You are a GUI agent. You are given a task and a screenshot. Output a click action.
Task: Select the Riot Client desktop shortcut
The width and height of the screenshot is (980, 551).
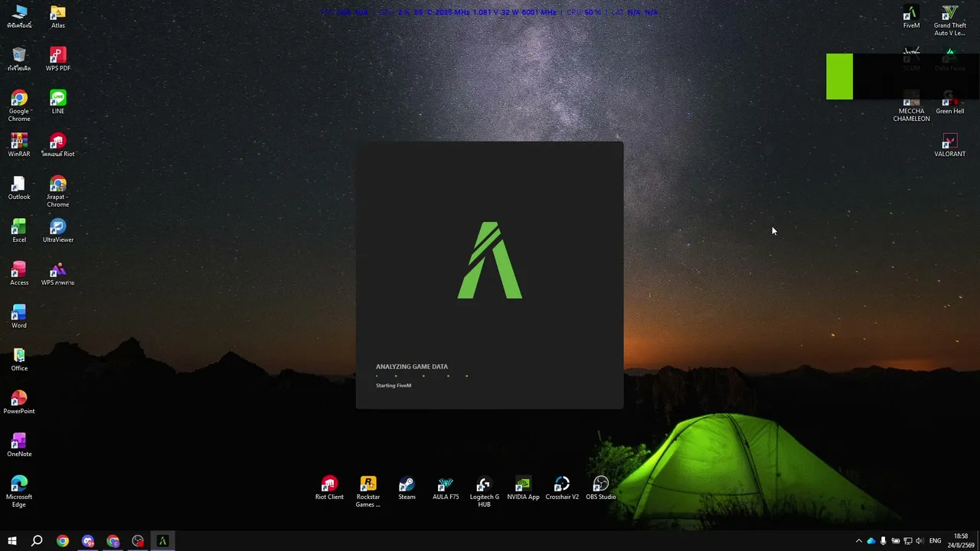point(329,488)
